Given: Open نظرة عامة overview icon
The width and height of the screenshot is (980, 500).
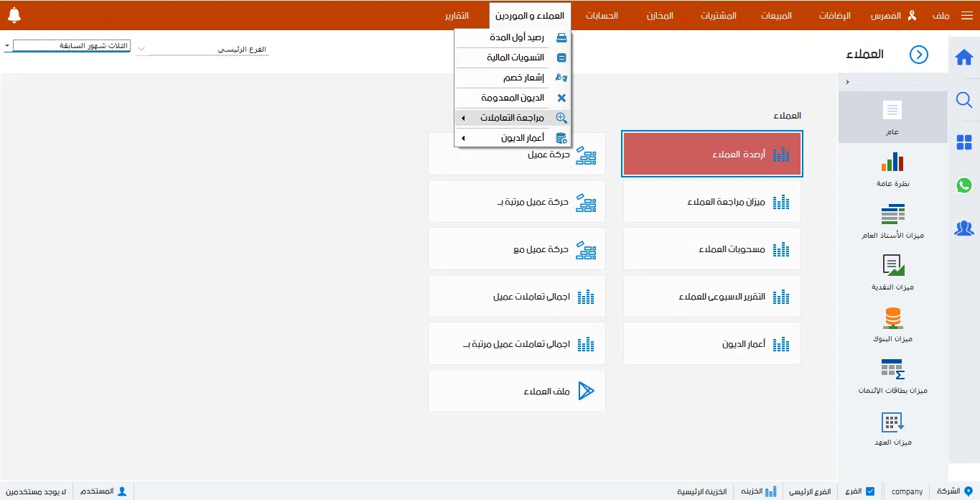Looking at the screenshot, I should (892, 167).
